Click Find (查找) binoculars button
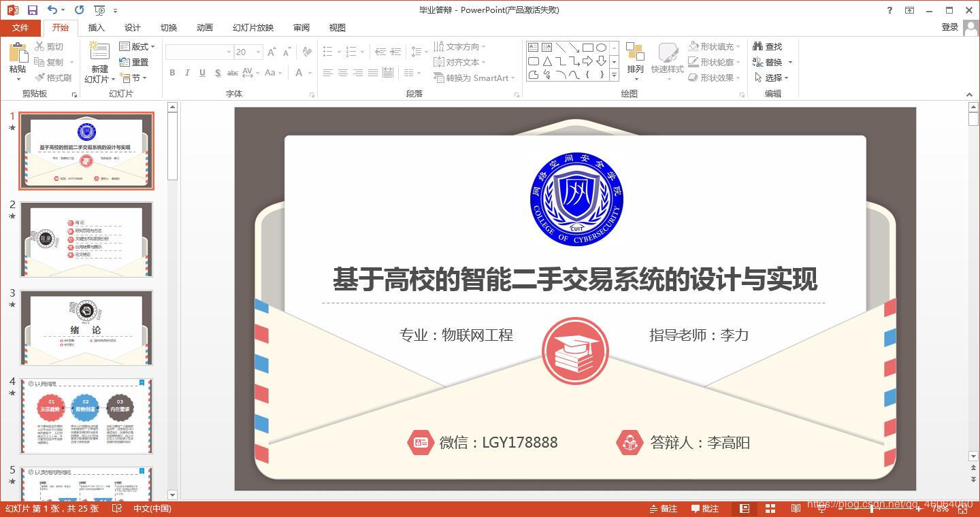 coord(768,46)
